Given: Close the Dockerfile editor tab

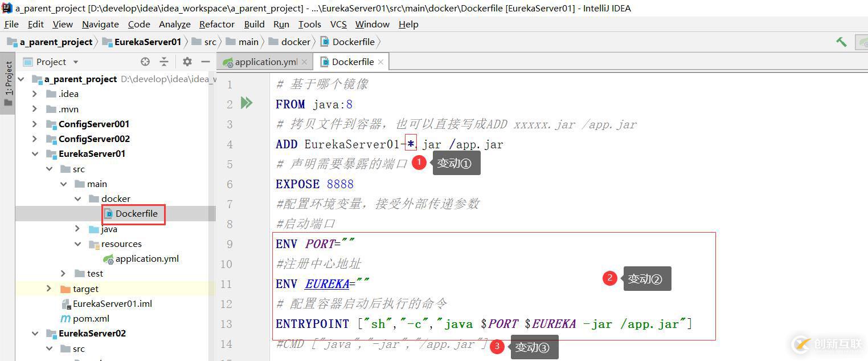Looking at the screenshot, I should (380, 62).
